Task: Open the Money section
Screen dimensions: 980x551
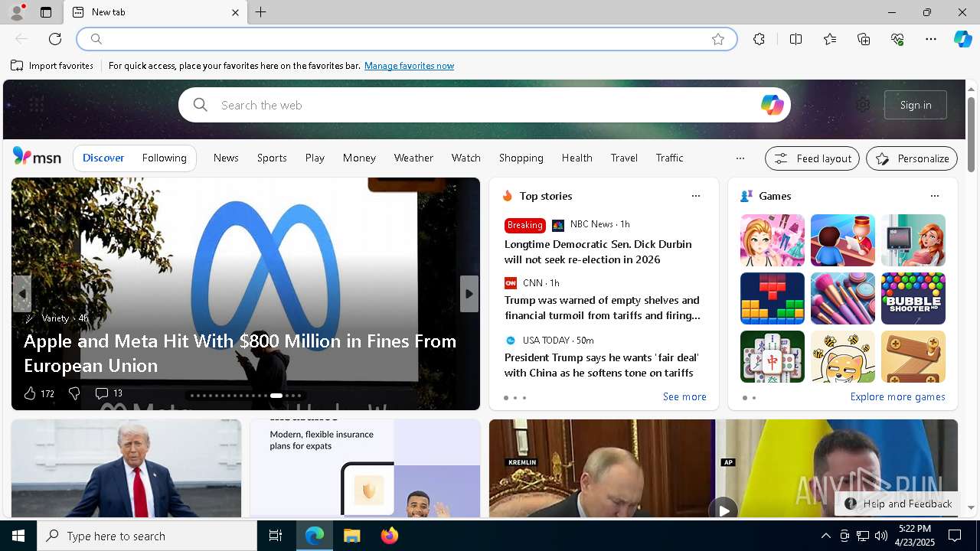Action: [x=359, y=158]
